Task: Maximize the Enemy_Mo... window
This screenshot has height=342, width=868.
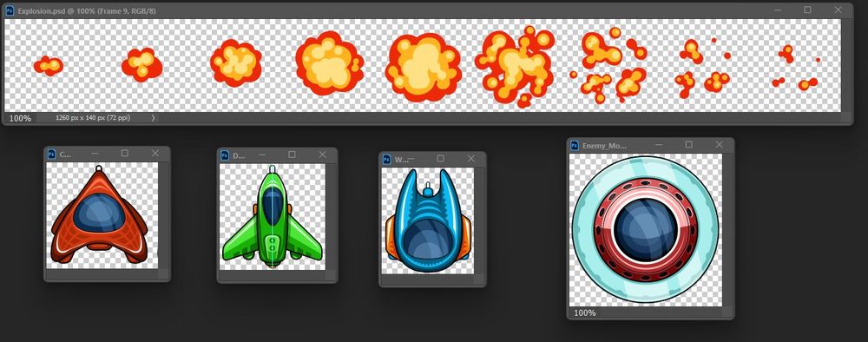Action: click(x=688, y=144)
